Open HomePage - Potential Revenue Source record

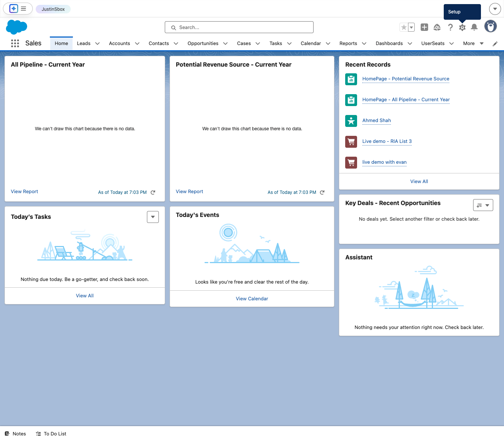(x=406, y=79)
